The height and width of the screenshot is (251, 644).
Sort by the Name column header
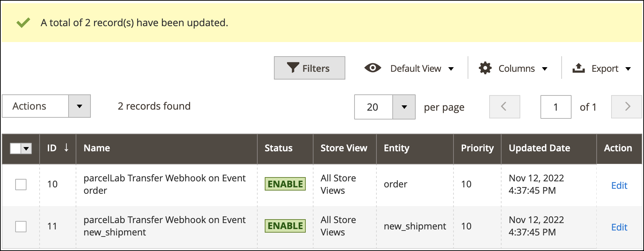pyautogui.click(x=97, y=148)
